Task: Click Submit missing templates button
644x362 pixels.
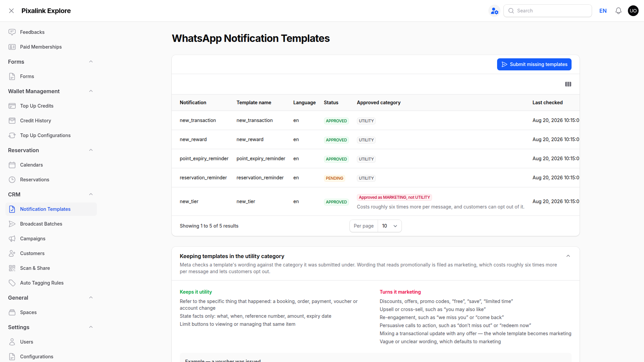Action: click(x=534, y=64)
